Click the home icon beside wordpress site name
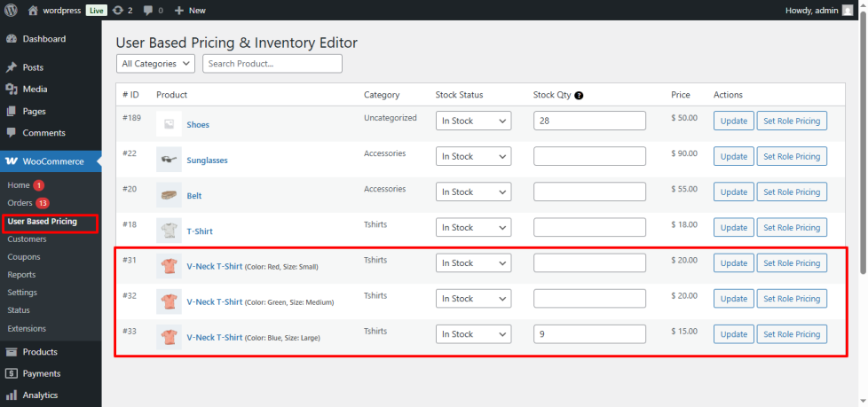 click(x=33, y=11)
